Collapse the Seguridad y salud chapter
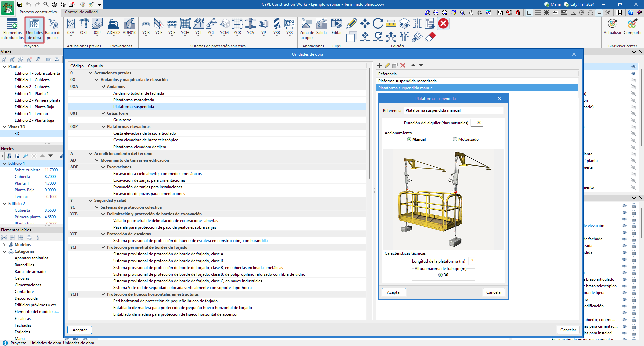Image resolution: width=644 pixels, height=346 pixels. 90,200
